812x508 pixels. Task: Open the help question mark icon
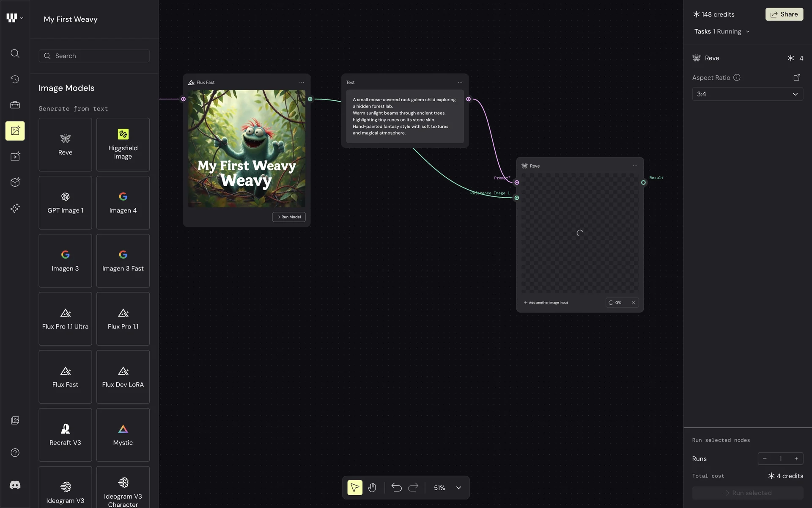pos(15,453)
